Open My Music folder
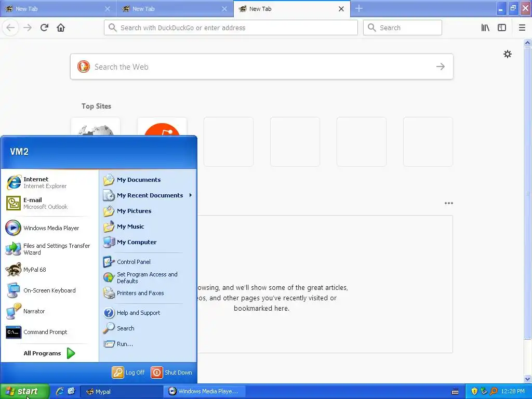The width and height of the screenshot is (532, 399). [148, 227]
